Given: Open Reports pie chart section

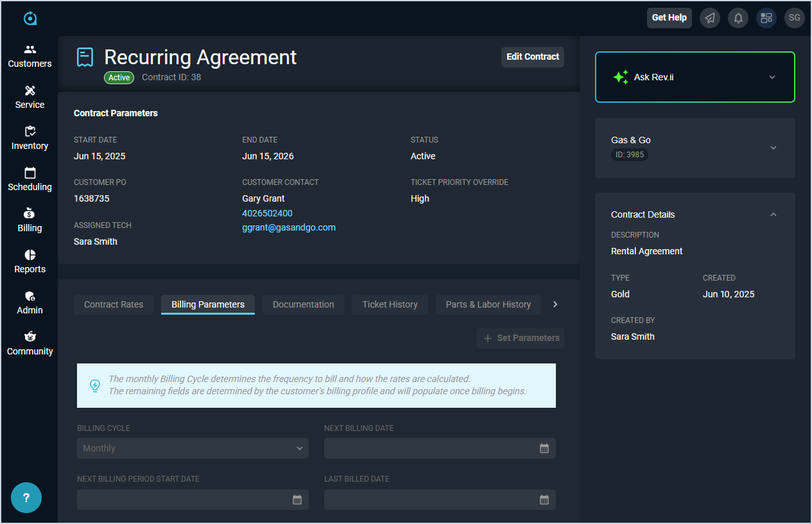Looking at the screenshot, I should [x=30, y=261].
